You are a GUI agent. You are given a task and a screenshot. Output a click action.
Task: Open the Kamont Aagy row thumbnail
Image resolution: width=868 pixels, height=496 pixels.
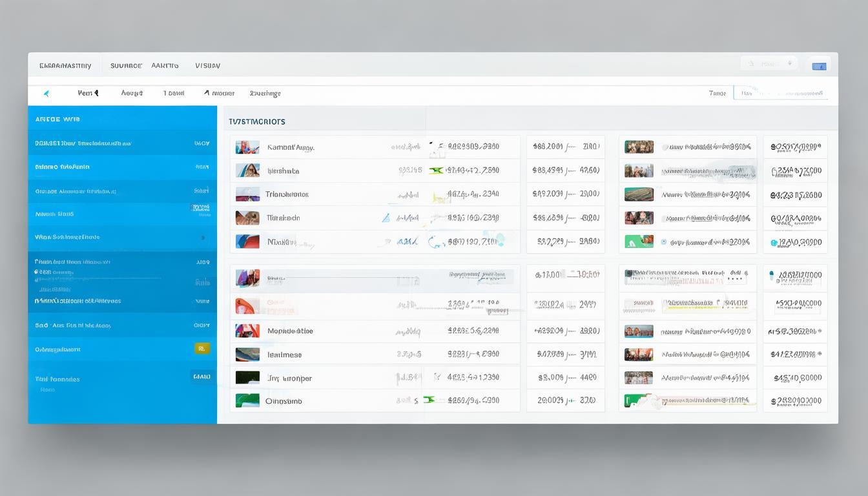coord(247,147)
